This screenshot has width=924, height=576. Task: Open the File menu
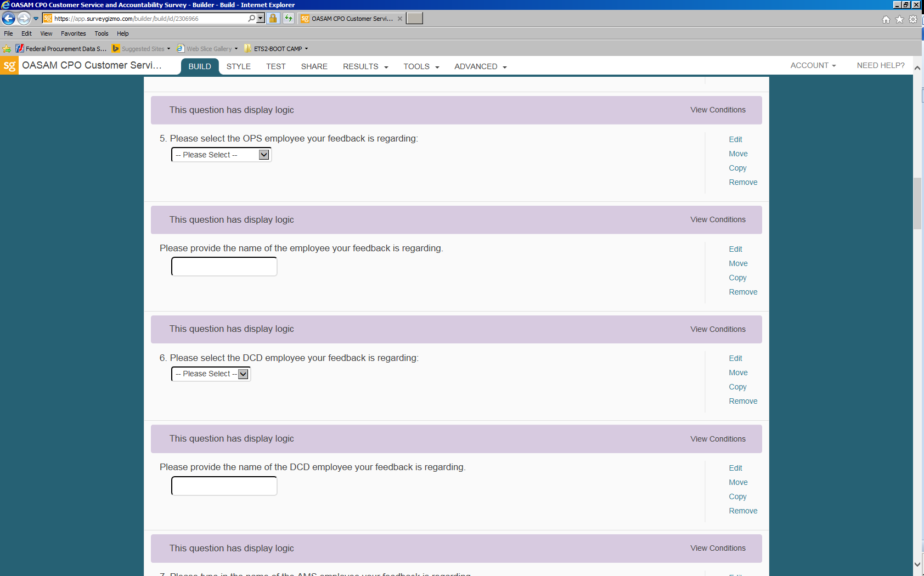coord(8,33)
